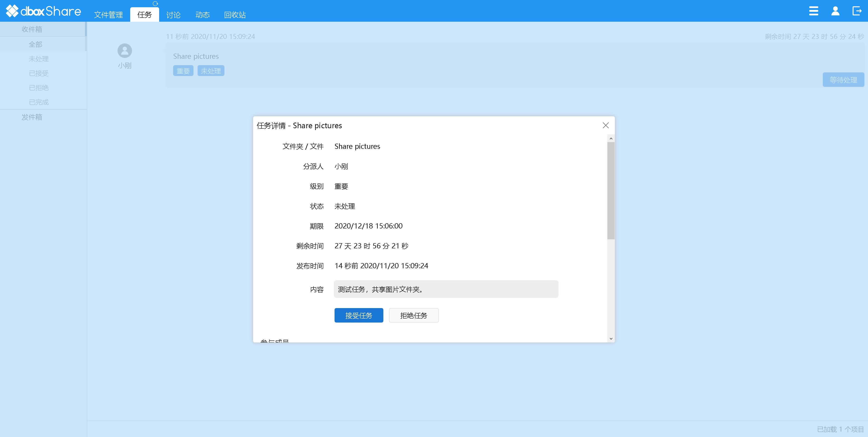Open the 讨论 tab
The height and width of the screenshot is (437, 868).
tap(173, 15)
